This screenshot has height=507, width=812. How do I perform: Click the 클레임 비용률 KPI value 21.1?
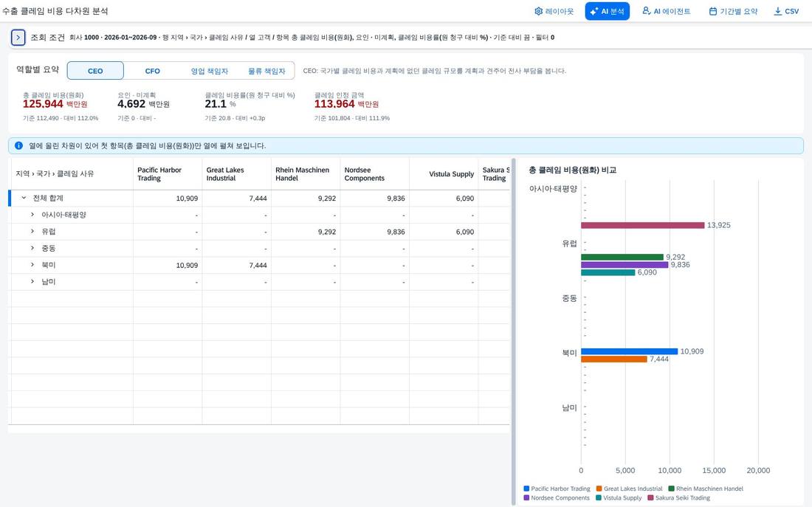tap(216, 104)
